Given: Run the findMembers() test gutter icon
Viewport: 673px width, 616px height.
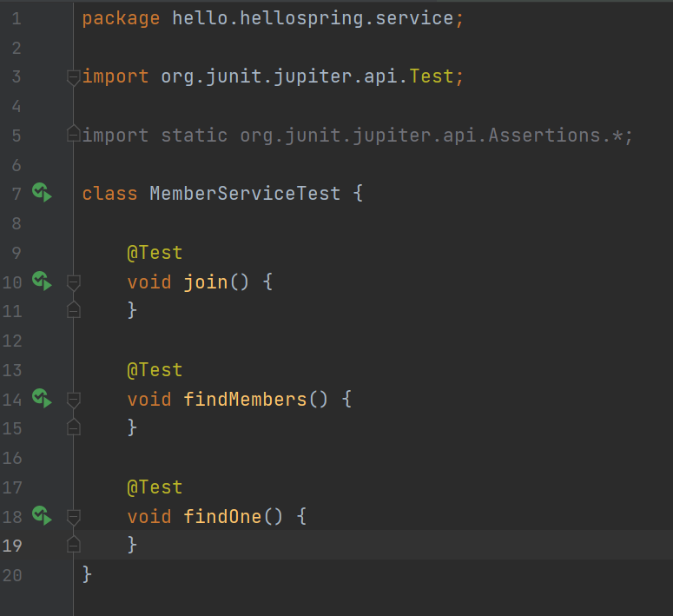Looking at the screenshot, I should (x=42, y=398).
